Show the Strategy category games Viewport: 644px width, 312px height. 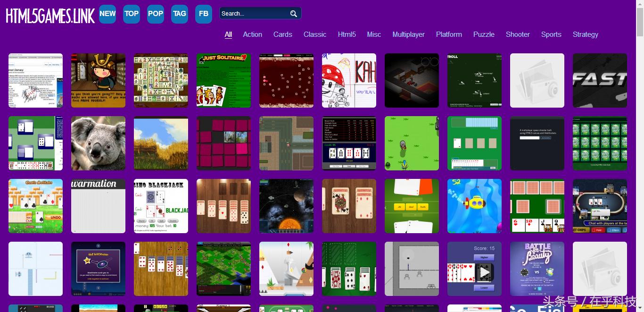585,34
